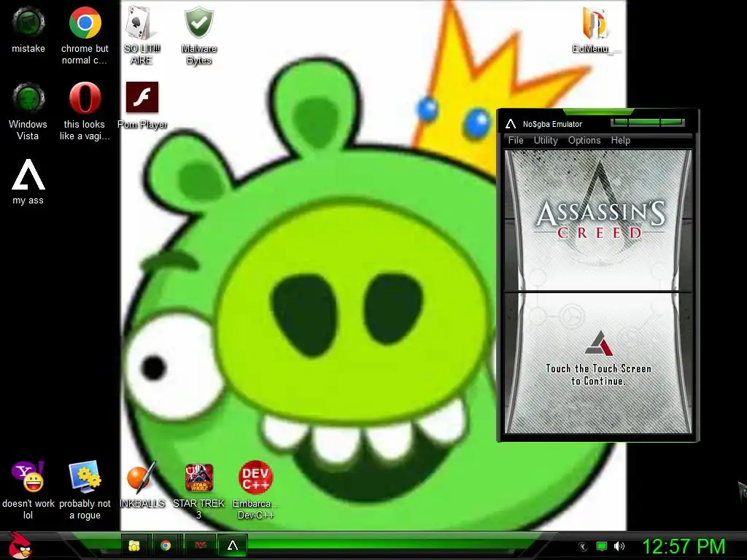This screenshot has width=747, height=560.
Task: Select the "probably not a rogue" icon
Action: click(85, 491)
